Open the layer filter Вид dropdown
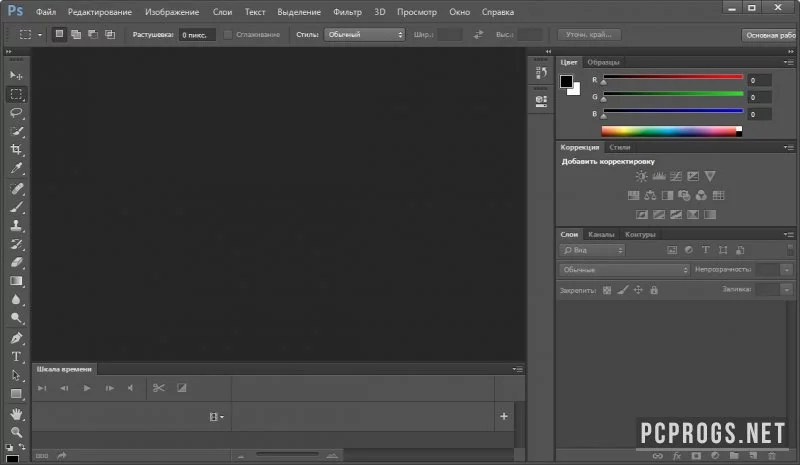This screenshot has width=800, height=465. point(592,250)
